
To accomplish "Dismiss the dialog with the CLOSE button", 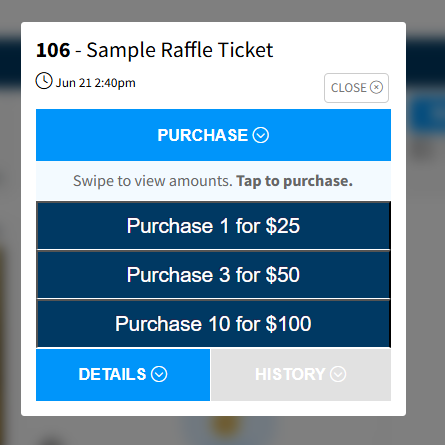I will [356, 88].
